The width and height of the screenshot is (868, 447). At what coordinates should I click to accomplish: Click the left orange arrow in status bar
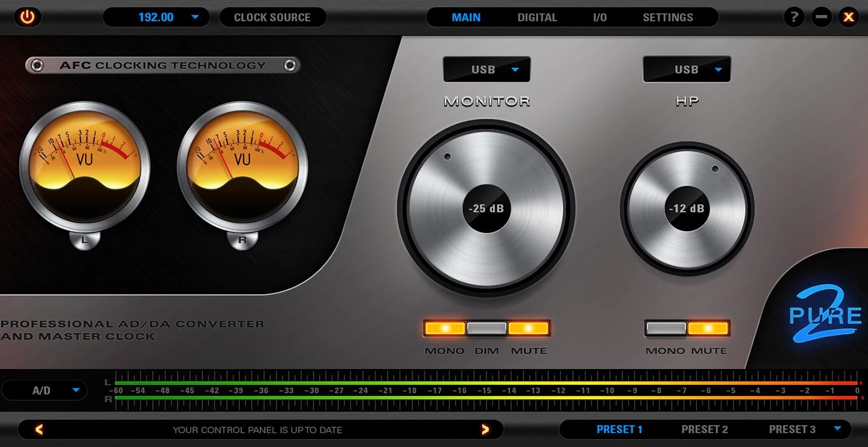point(39,430)
